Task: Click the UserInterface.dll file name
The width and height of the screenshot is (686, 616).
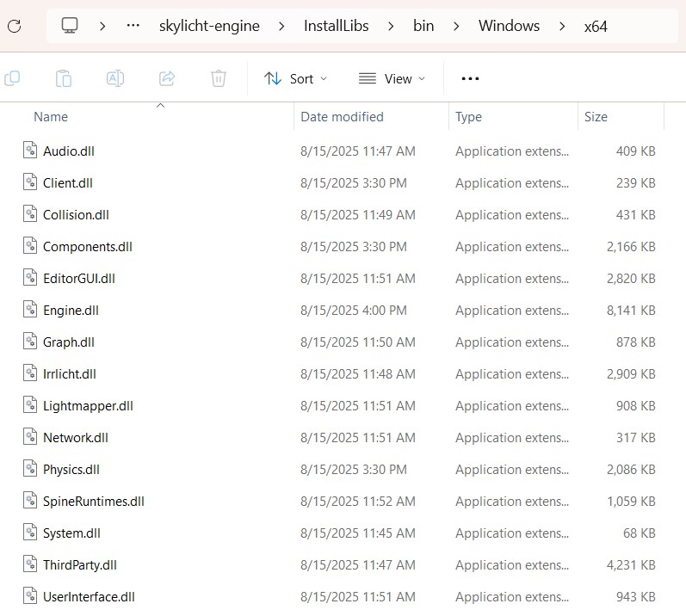Action: [x=89, y=597]
